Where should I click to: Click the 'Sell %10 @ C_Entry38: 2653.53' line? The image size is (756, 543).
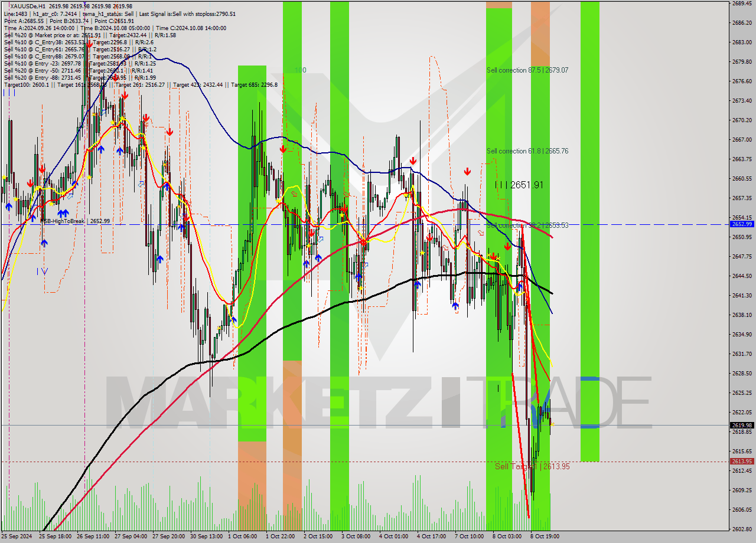pyautogui.click(x=79, y=42)
